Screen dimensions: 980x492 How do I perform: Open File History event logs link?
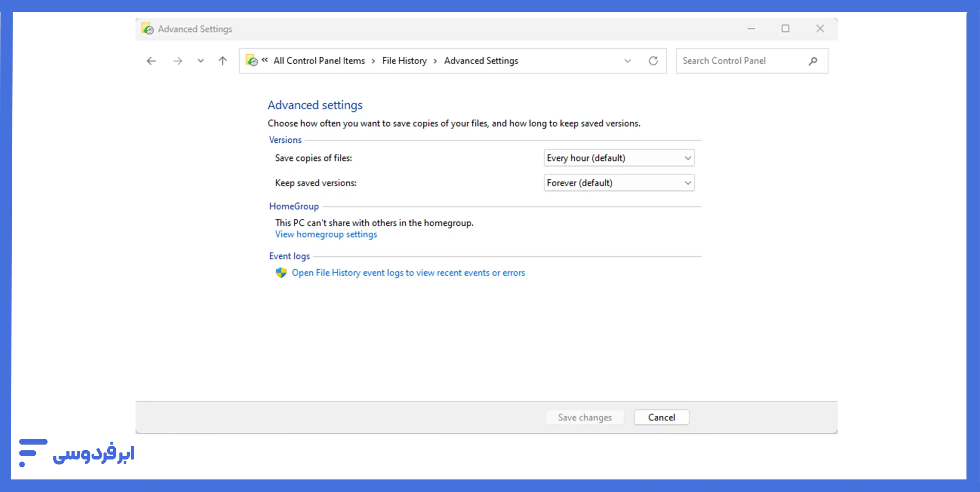coord(408,273)
